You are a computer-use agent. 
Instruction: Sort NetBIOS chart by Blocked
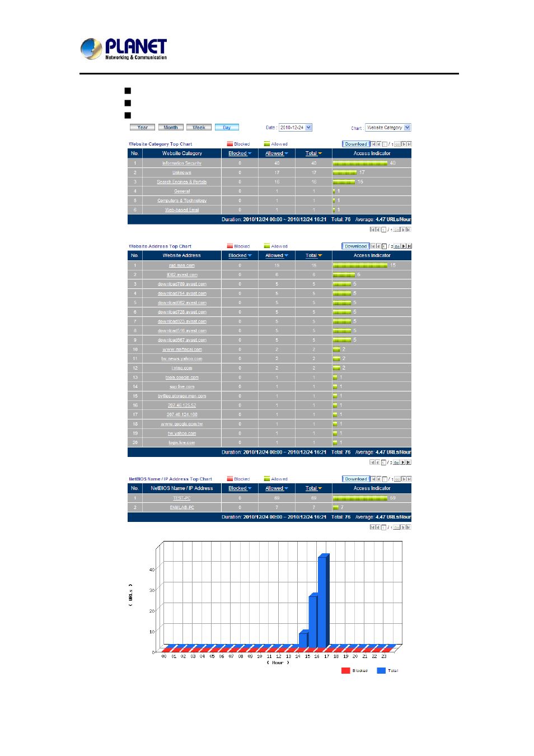coord(240,488)
